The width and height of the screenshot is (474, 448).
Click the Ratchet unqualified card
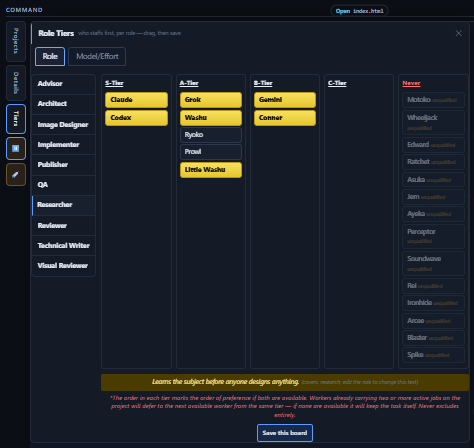tap(433, 162)
